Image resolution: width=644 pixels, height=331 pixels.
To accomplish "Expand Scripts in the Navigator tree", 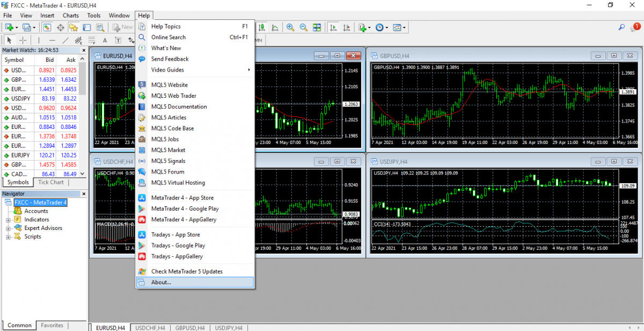I will point(9,237).
